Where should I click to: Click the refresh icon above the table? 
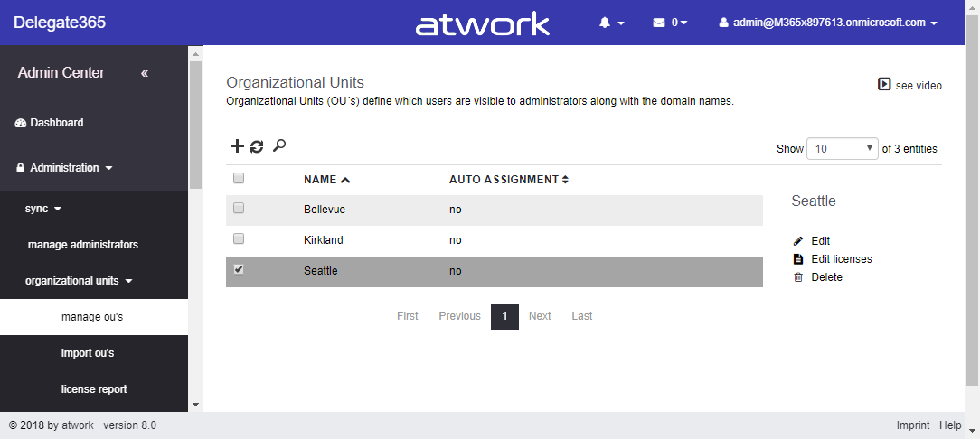click(x=258, y=146)
